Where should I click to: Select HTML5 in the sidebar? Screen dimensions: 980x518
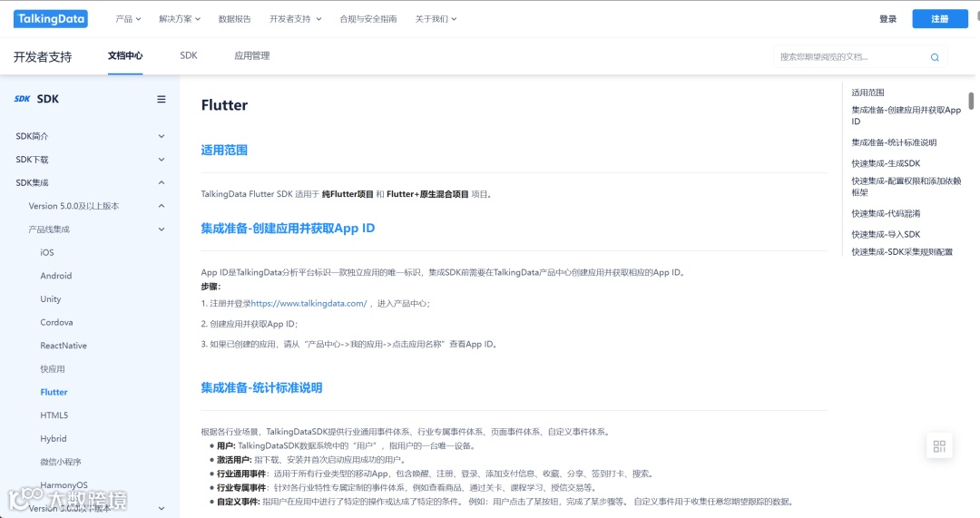point(54,415)
